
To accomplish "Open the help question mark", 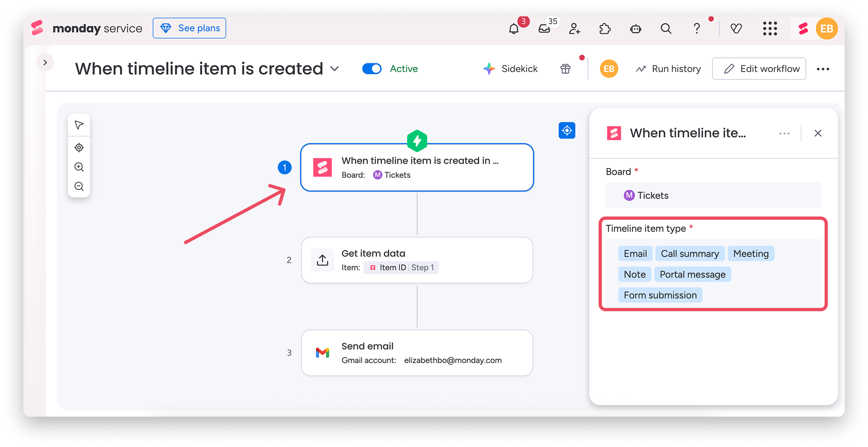I will coord(697,29).
